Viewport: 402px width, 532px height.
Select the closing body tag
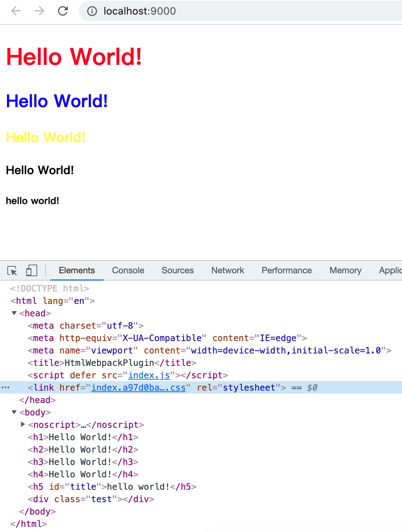point(37,511)
